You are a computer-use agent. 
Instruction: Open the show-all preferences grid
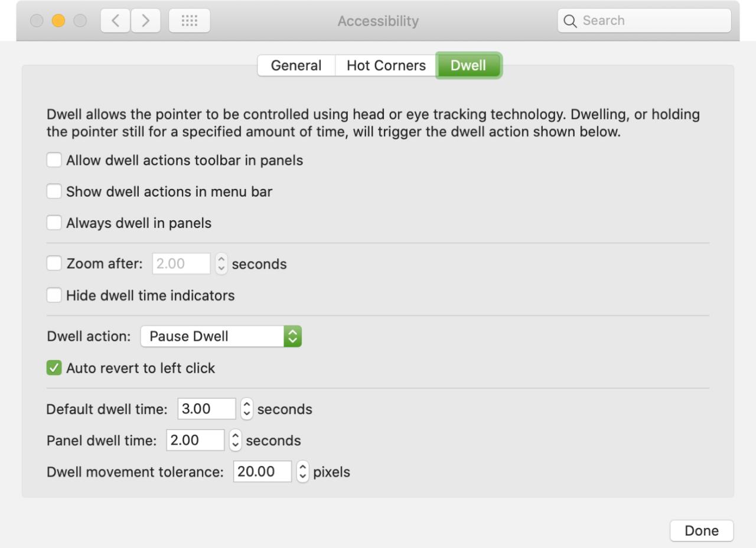click(189, 21)
